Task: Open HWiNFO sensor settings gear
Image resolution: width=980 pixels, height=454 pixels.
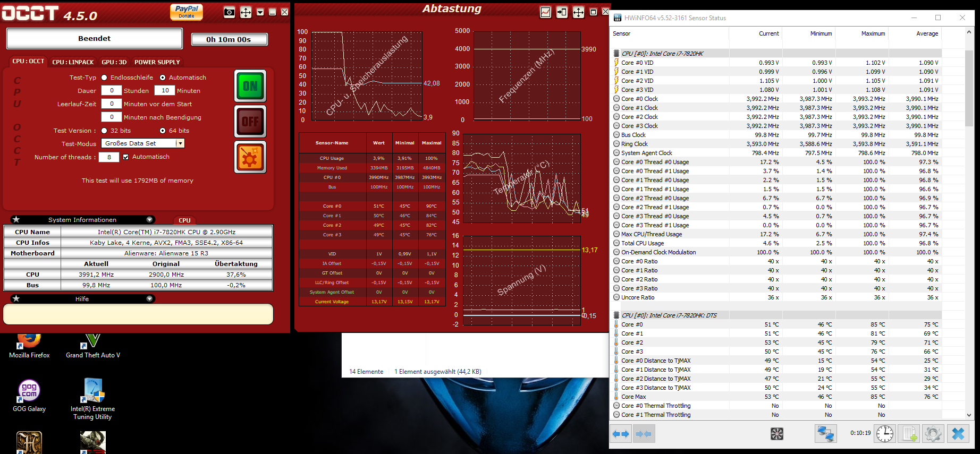Action: click(x=933, y=434)
